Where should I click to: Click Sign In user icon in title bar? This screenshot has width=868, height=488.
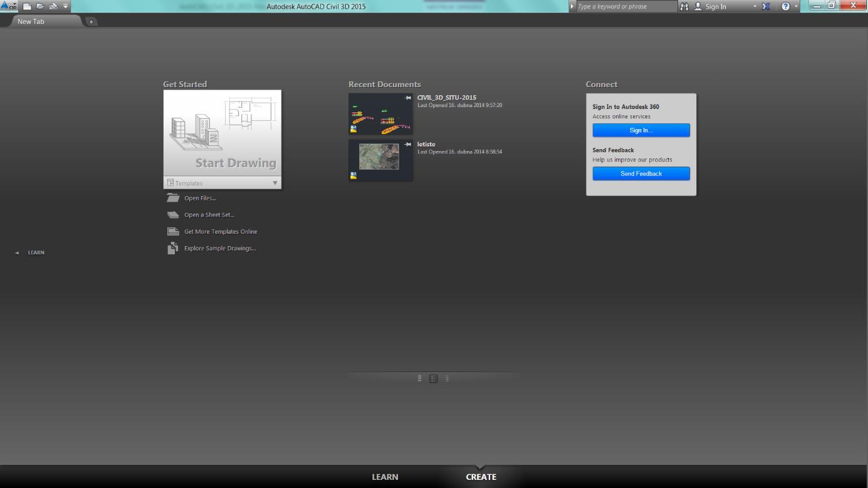coord(698,6)
